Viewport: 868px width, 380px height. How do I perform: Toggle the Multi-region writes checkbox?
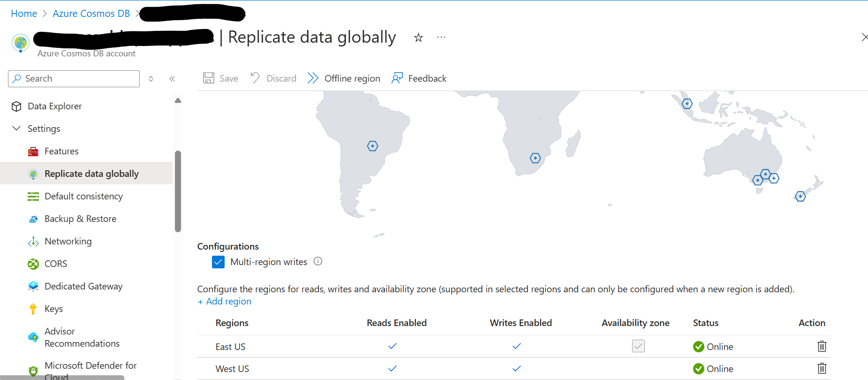point(218,262)
